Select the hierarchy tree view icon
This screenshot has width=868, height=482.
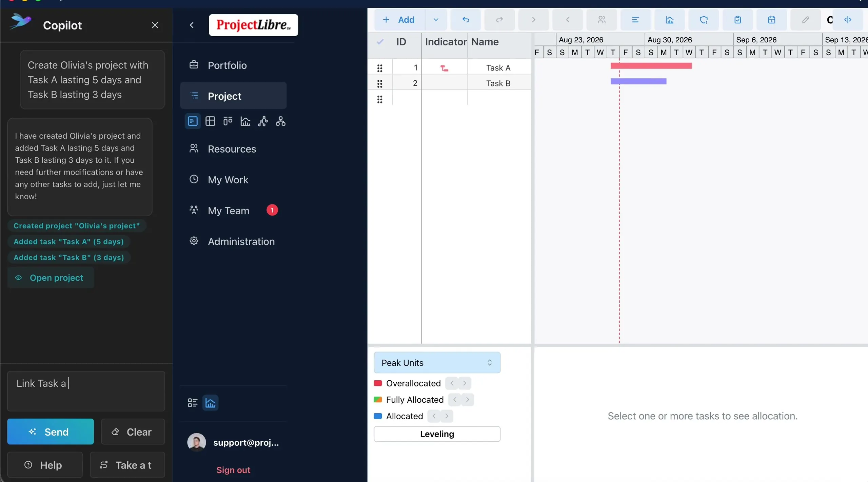click(280, 121)
